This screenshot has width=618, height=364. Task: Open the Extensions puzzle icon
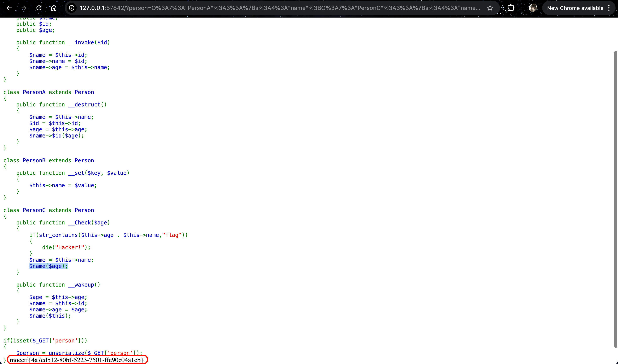point(511,8)
